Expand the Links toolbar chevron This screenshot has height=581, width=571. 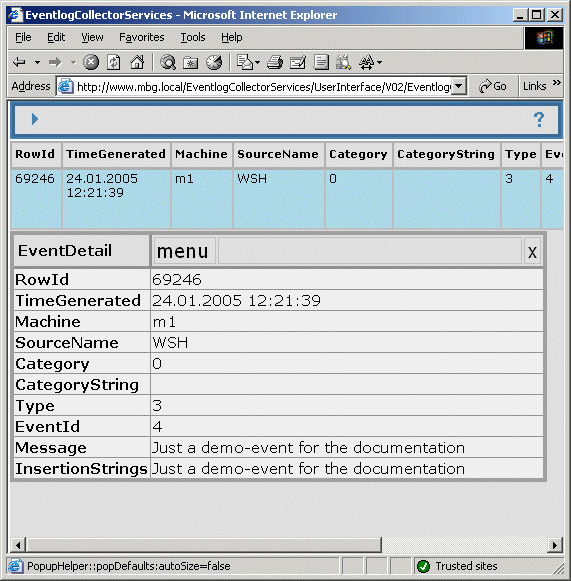pyautogui.click(x=557, y=83)
